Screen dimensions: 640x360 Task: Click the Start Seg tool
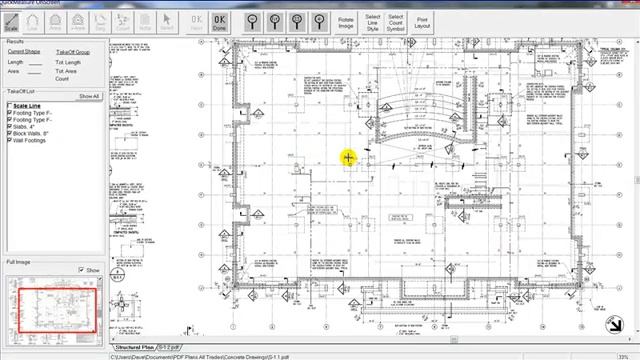100,22
